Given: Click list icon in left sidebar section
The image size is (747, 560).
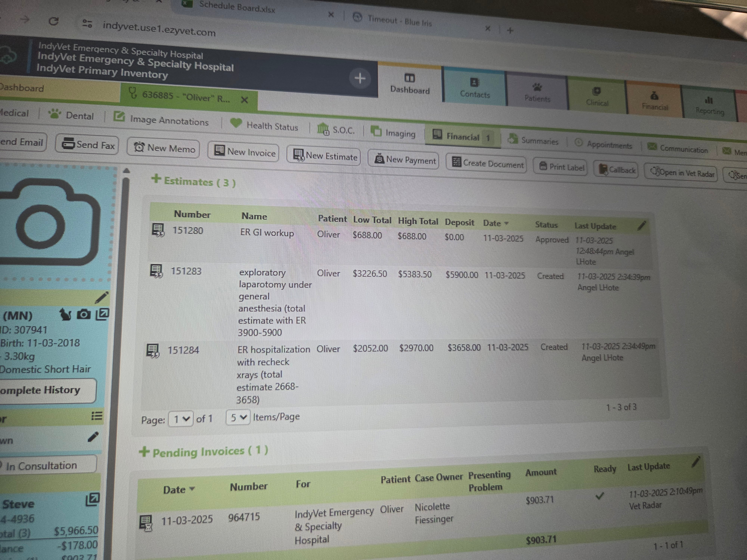Looking at the screenshot, I should point(97,416).
